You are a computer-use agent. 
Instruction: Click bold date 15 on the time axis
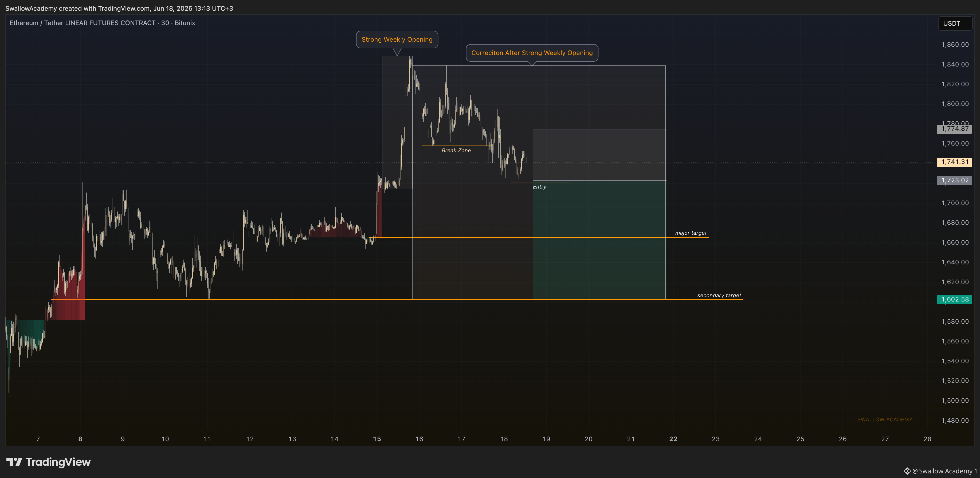tap(377, 439)
